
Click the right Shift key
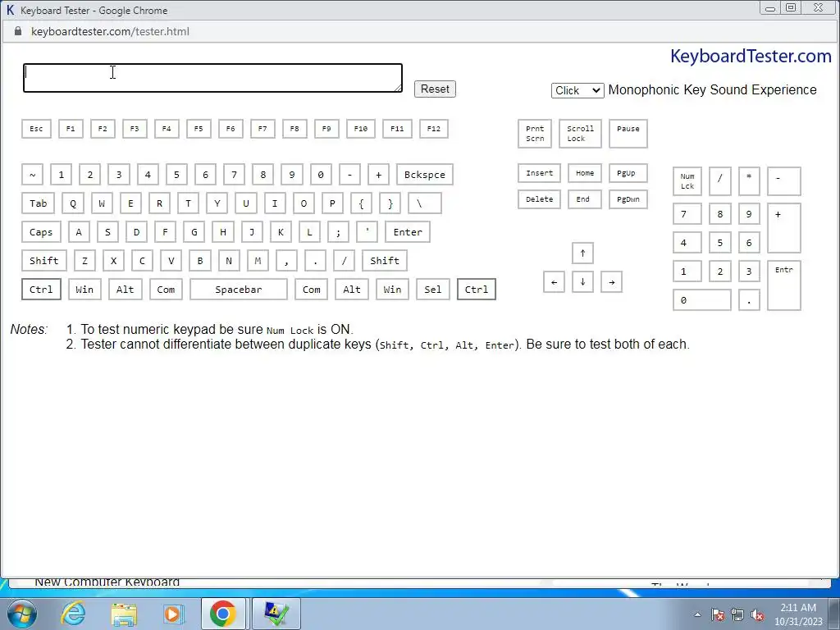pos(385,261)
